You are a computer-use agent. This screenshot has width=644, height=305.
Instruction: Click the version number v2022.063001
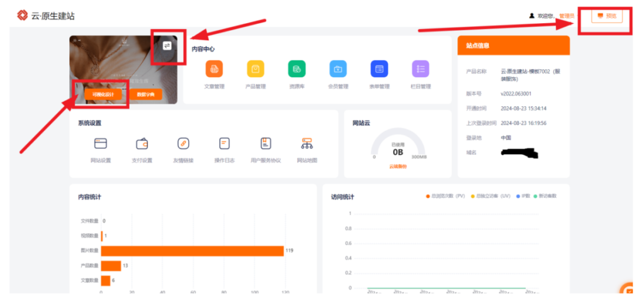click(x=516, y=94)
